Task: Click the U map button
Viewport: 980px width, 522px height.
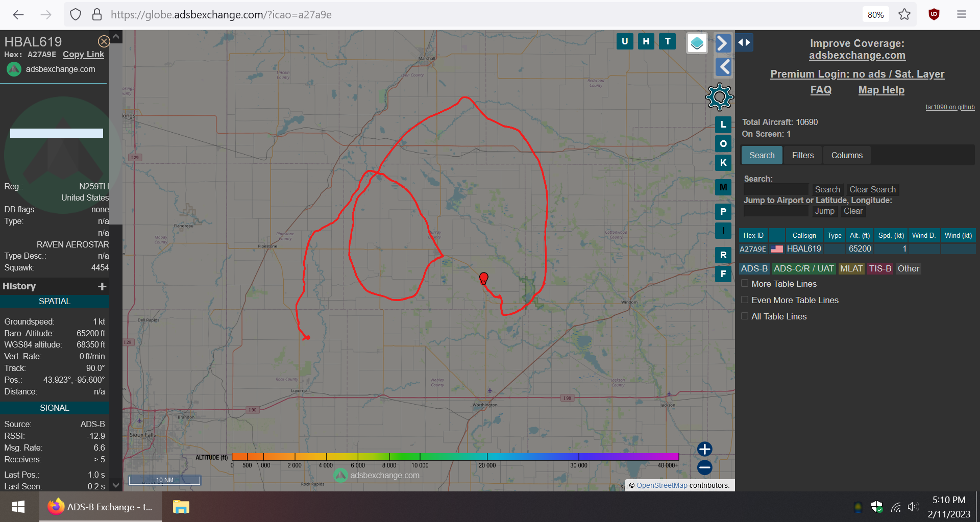Action: coord(625,41)
